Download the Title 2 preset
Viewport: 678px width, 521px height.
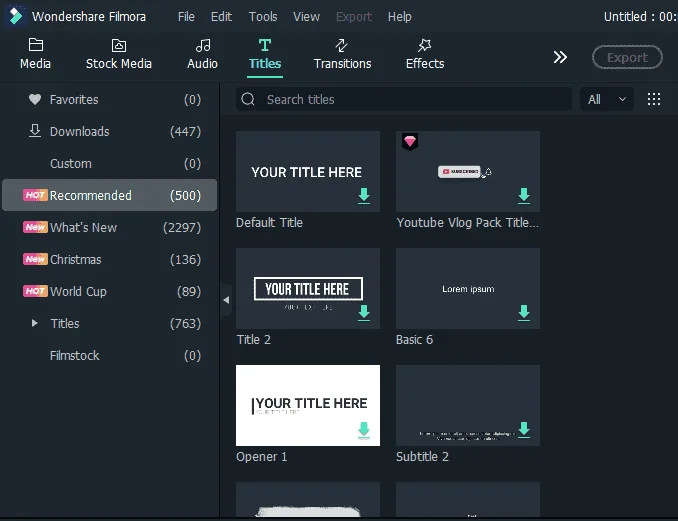point(364,313)
